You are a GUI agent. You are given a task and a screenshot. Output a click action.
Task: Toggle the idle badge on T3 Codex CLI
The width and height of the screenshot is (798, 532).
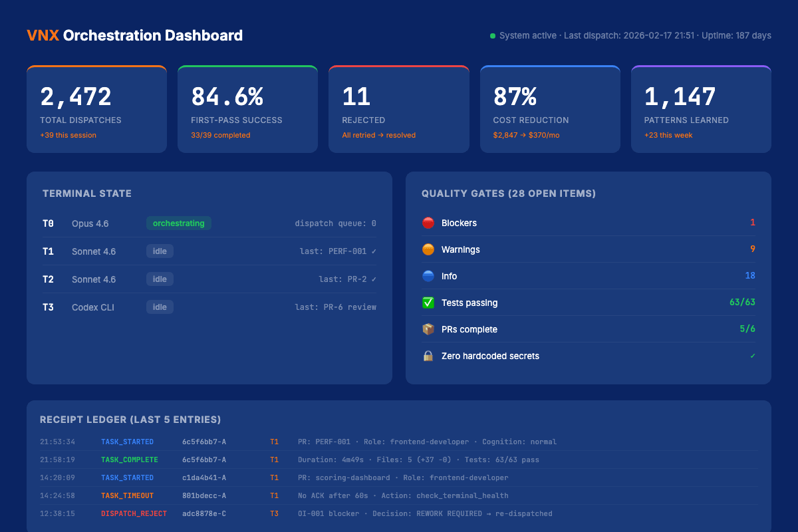(x=160, y=307)
